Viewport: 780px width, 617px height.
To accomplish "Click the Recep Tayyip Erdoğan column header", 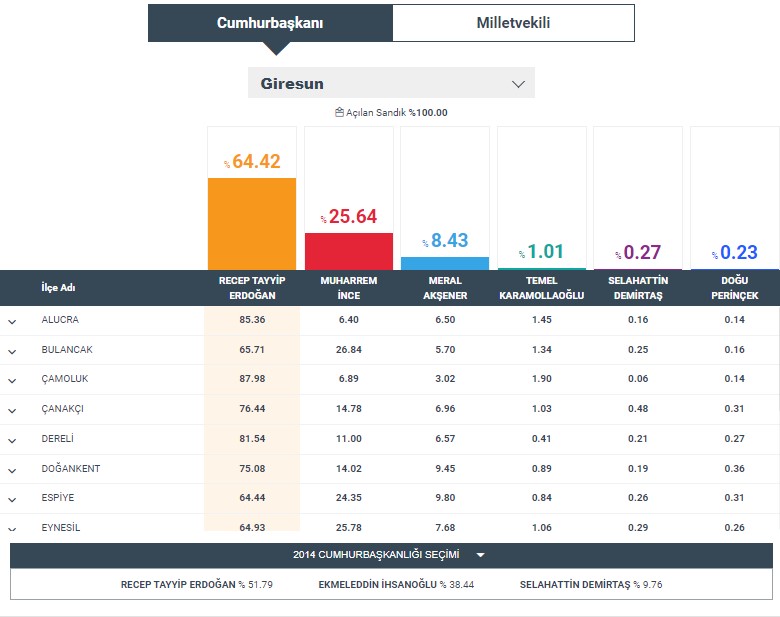I will point(251,288).
